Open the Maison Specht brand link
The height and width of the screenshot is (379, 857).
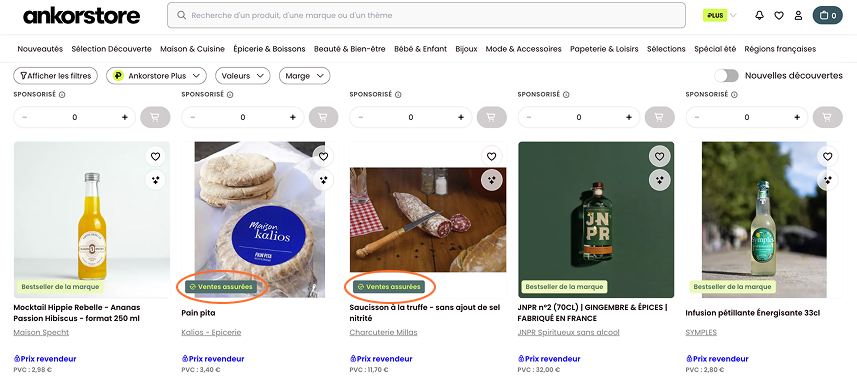pyautogui.click(x=41, y=332)
